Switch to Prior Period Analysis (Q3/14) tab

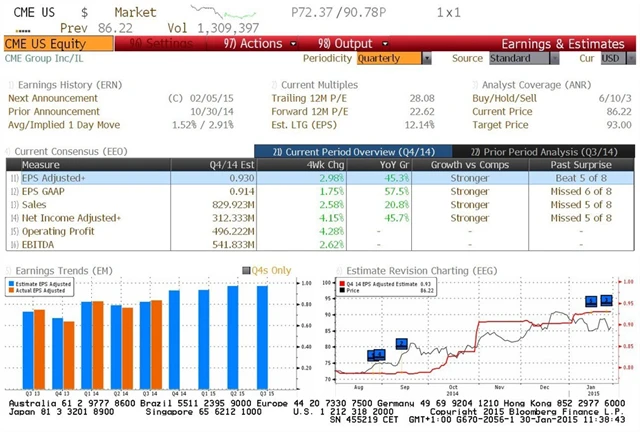pos(534,150)
